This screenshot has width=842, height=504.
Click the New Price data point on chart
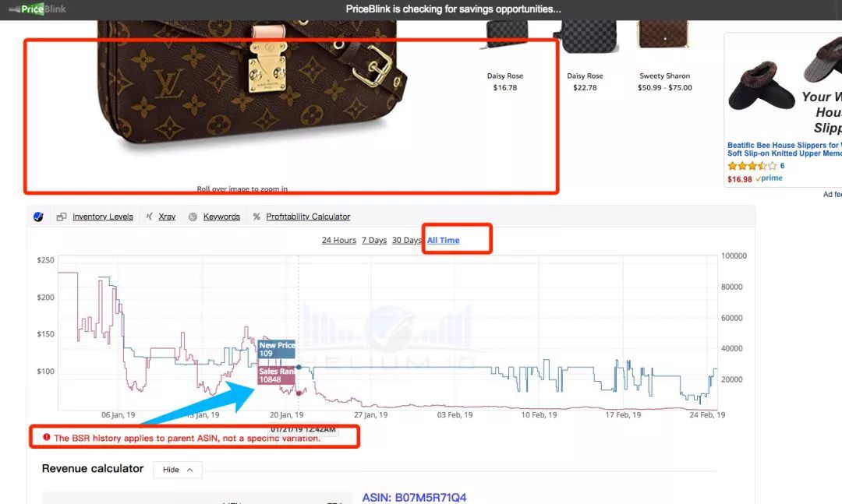pyautogui.click(x=299, y=367)
